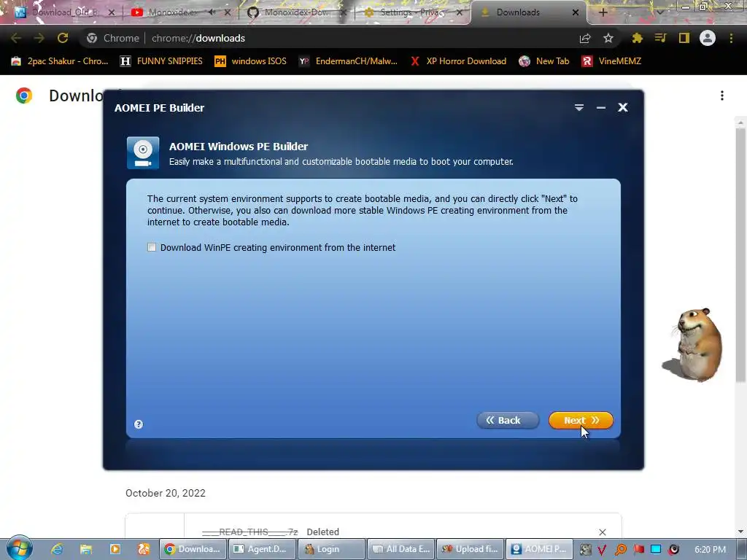Switch to All Data E... taskbar button
747x560 pixels.
400,549
